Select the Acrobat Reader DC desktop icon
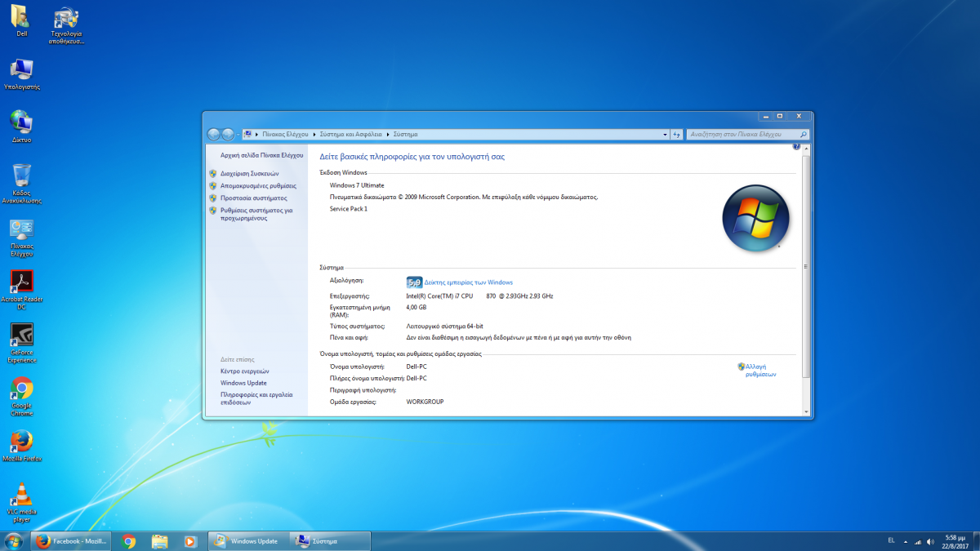The width and height of the screenshot is (980, 551). tap(22, 282)
